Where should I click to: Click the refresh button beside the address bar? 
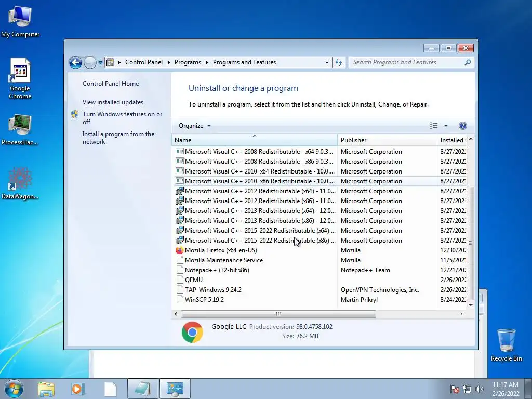click(339, 62)
